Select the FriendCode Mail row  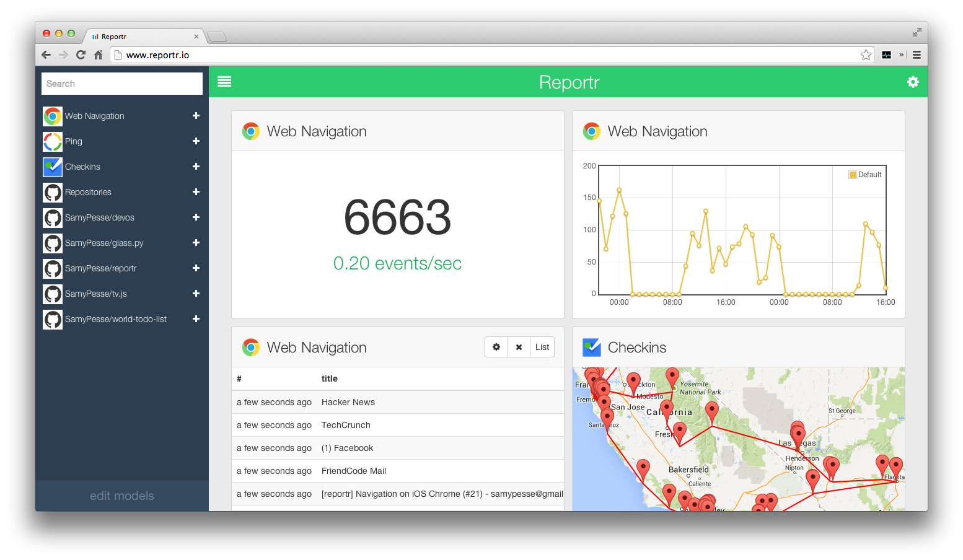[x=398, y=471]
